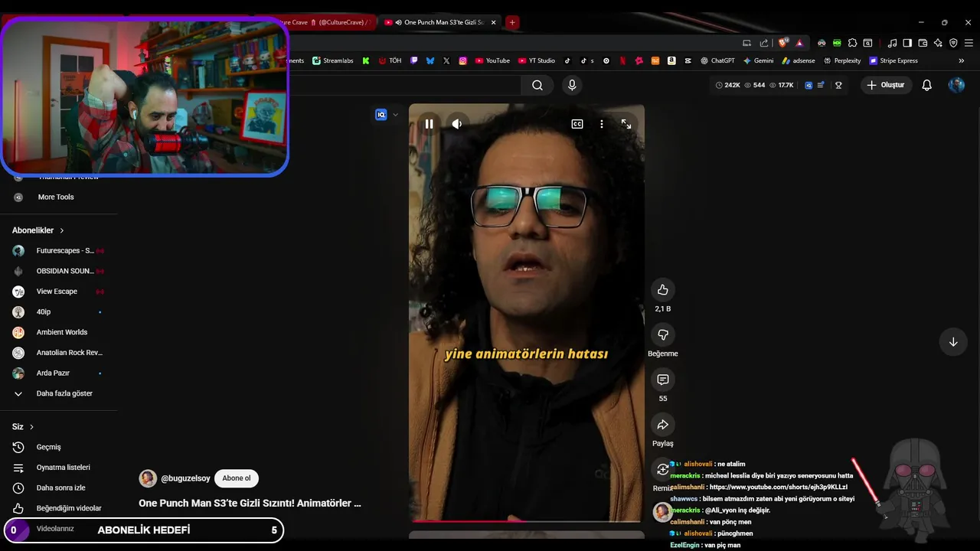Pause the Shorts video

[429, 124]
